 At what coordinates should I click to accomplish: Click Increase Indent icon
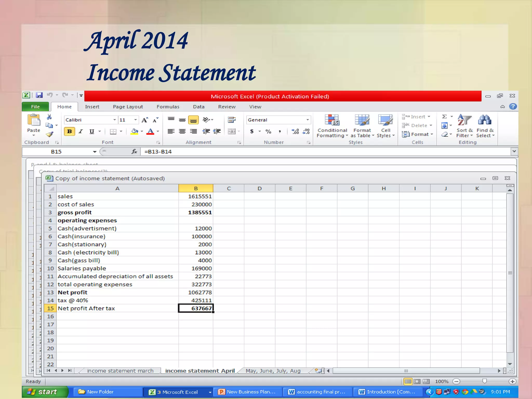(217, 131)
